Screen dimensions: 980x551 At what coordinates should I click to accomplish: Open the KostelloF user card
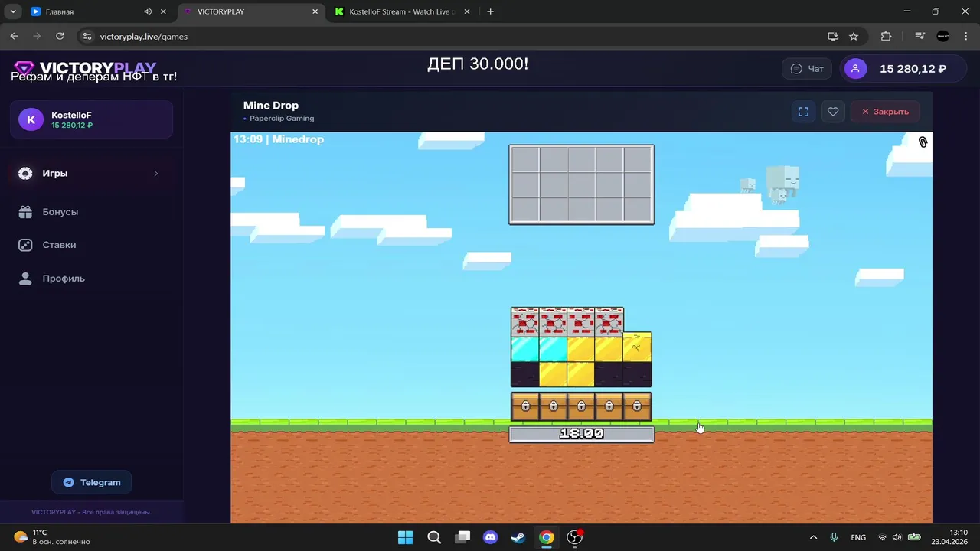[91, 119]
